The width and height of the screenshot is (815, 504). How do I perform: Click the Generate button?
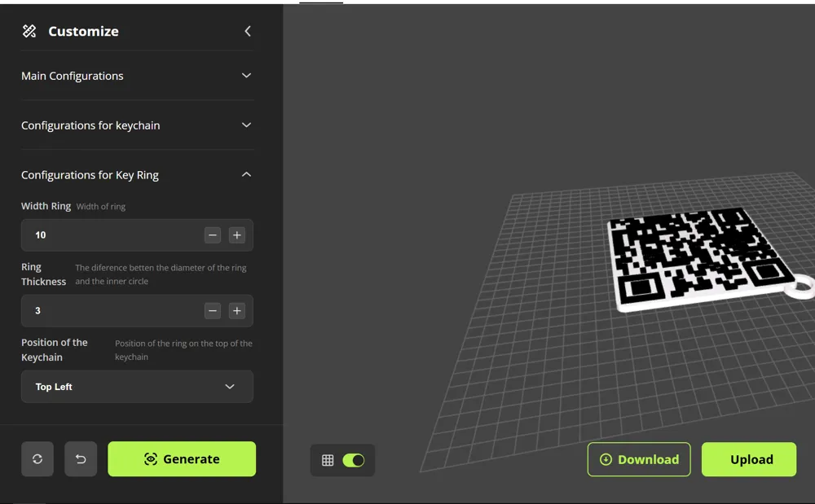(x=182, y=459)
